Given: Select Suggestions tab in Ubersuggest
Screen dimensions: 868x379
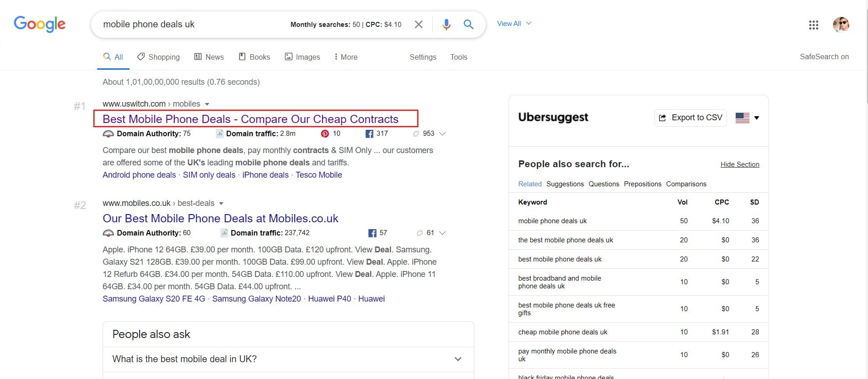Looking at the screenshot, I should pyautogui.click(x=565, y=184).
